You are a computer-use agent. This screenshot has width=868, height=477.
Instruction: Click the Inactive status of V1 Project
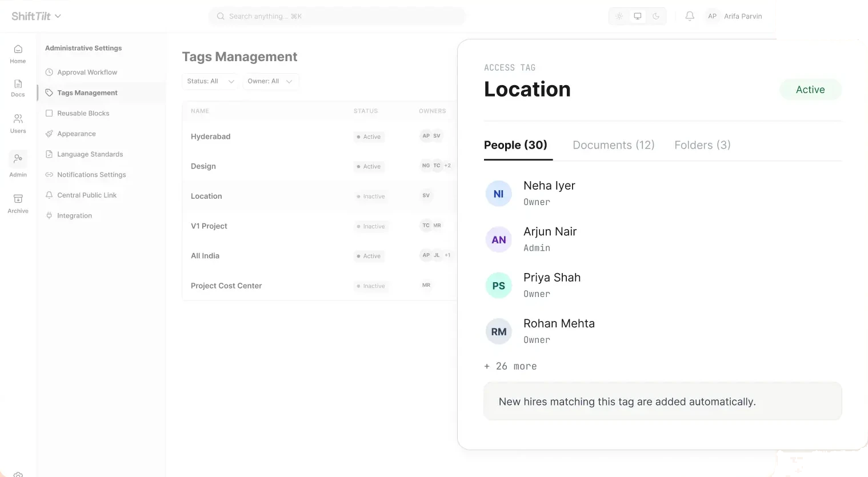point(370,226)
